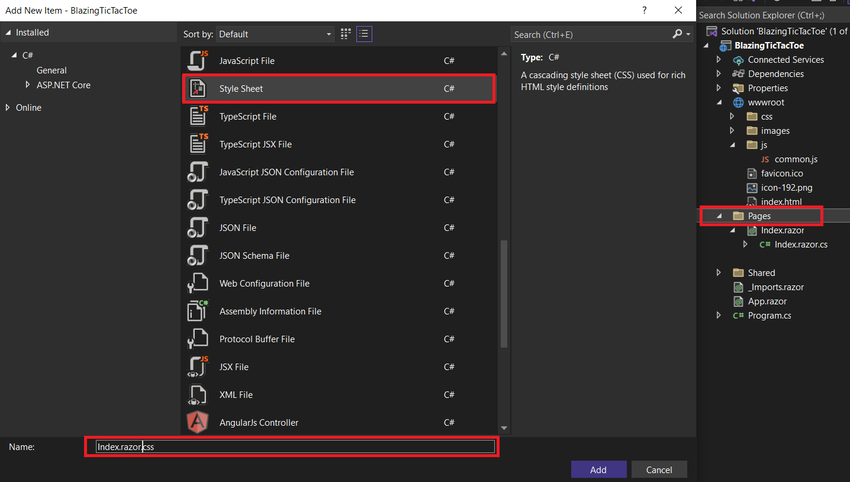Screen dimensions: 850x482
Task: Close the Add New Item dialog
Action: (x=678, y=10)
